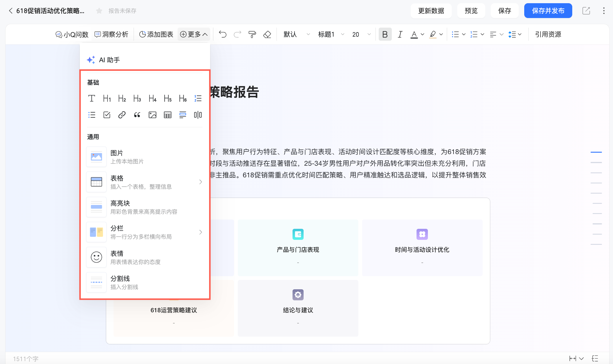Click the 更新数据 button
This screenshot has width=613, height=364.
point(431,11)
